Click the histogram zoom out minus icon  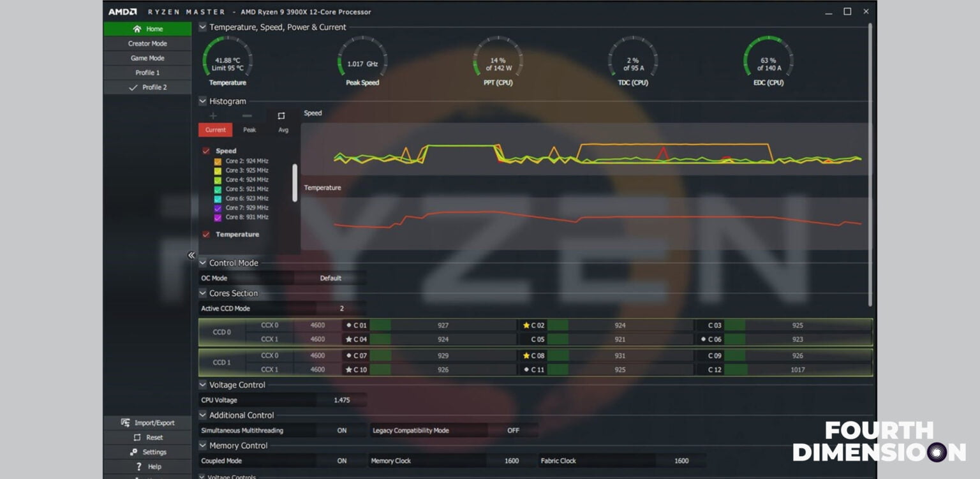247,115
